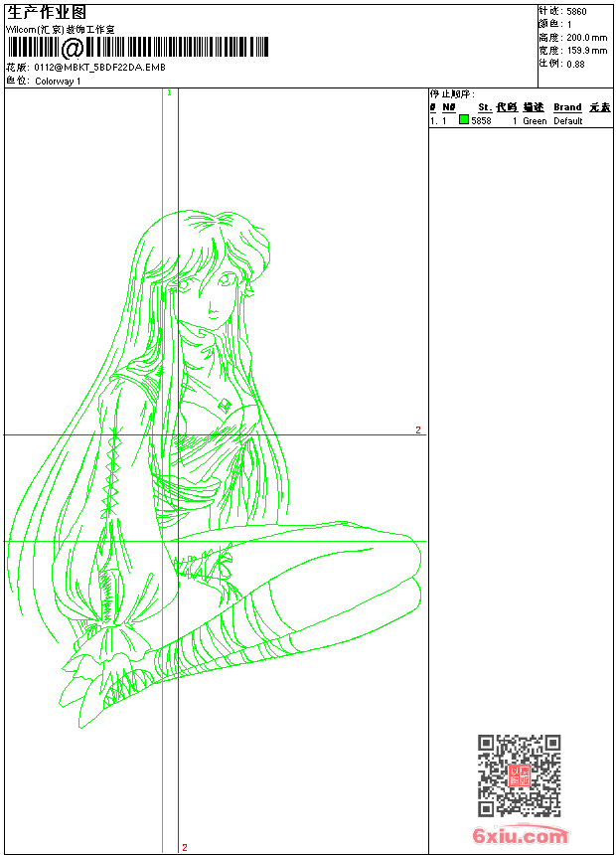Click the 'N#' column header
616x855 pixels.
[x=449, y=107]
